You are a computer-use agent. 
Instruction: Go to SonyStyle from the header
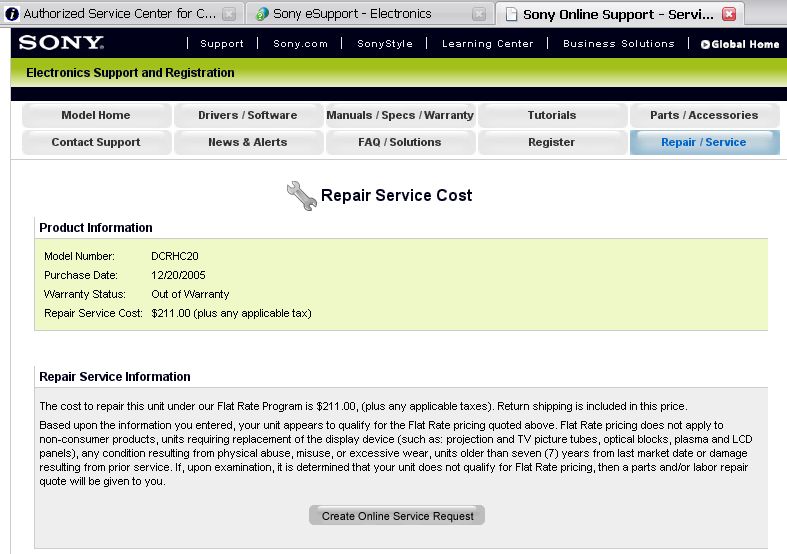point(385,44)
